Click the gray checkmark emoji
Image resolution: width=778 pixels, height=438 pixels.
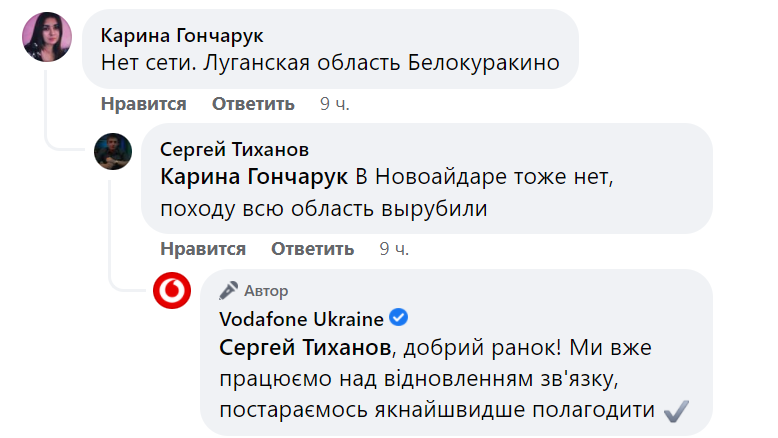click(x=677, y=410)
